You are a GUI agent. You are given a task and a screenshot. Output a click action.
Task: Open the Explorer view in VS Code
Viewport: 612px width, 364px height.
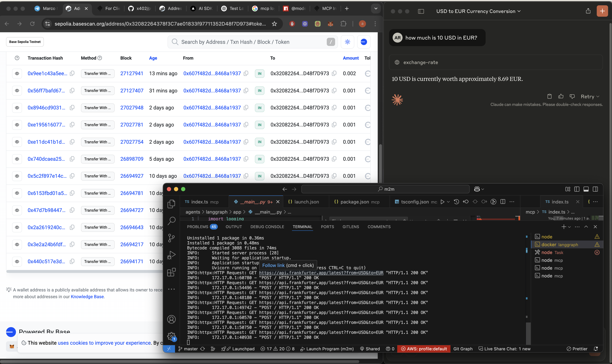(171, 204)
